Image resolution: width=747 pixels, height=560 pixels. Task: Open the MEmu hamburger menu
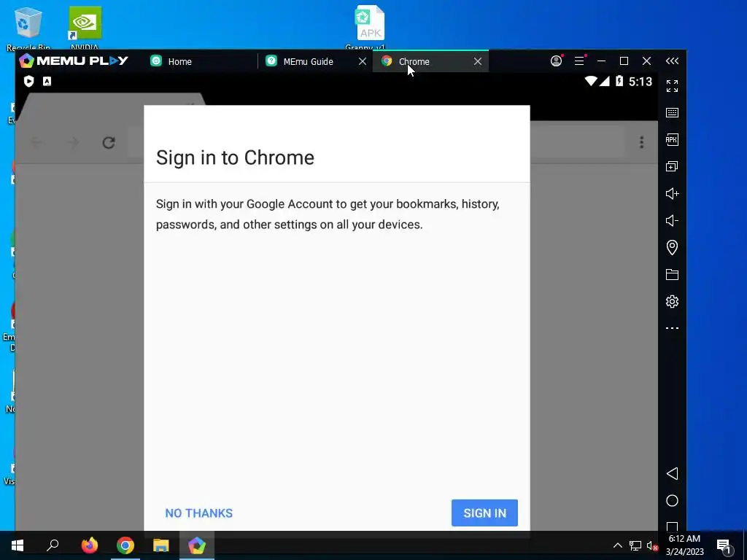click(x=579, y=61)
